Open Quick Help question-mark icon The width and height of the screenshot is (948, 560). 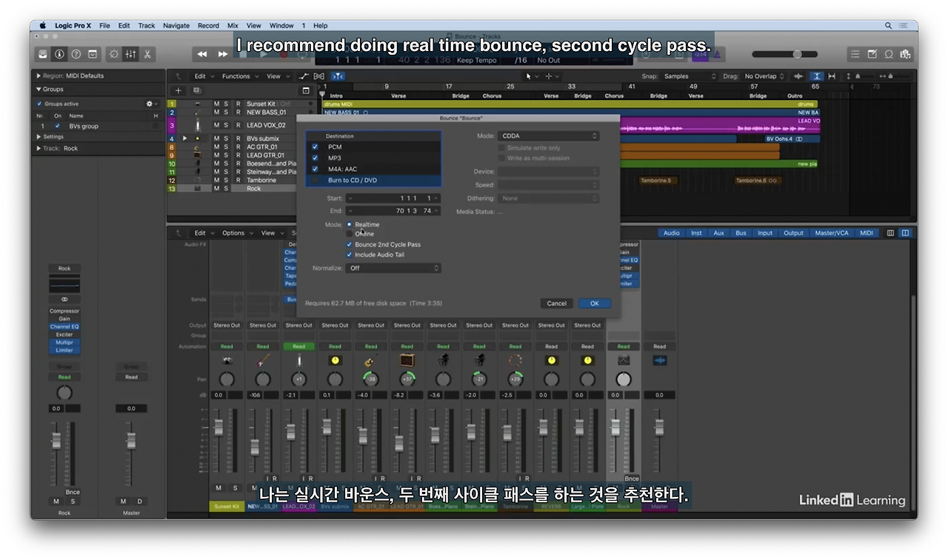76,54
